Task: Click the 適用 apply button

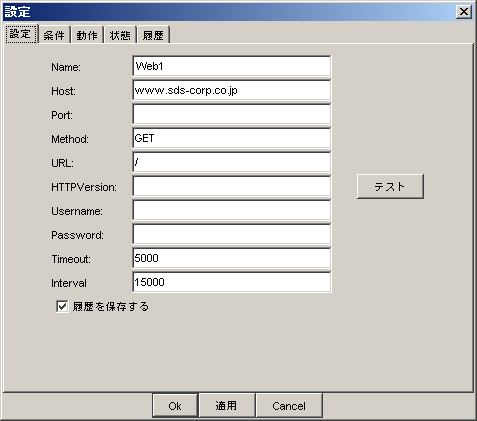Action: coord(227,405)
